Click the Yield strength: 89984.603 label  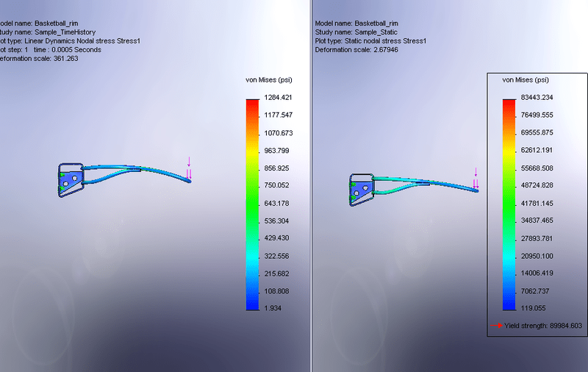543,325
